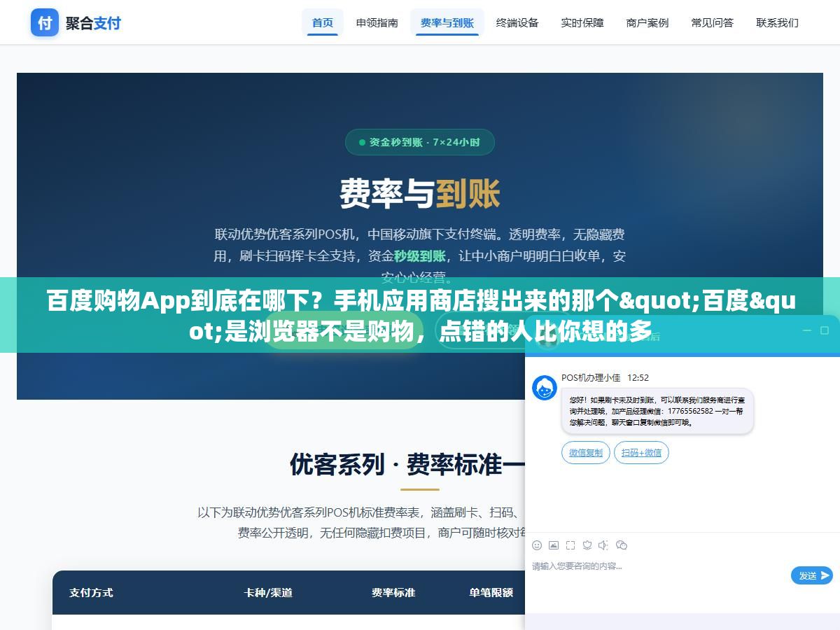Screen dimensions: 840x630
Task: Toggle the sound speaker icon in chat
Action: point(604,545)
